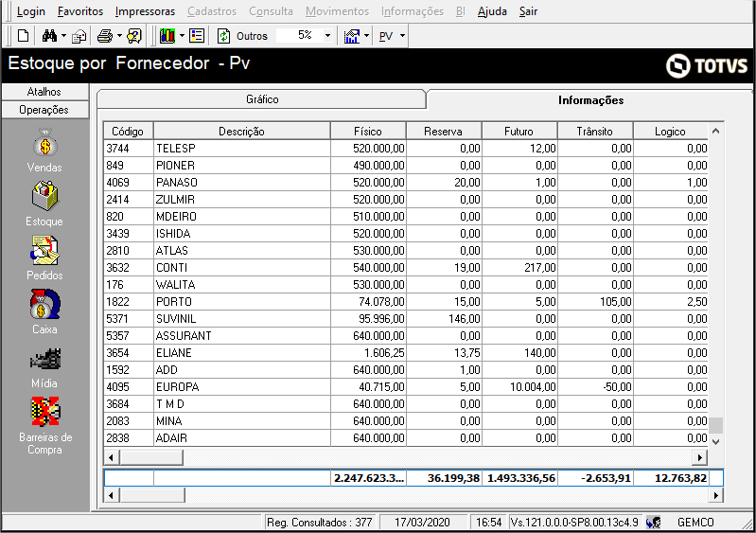
Task: Click GEMCO in status bar
Action: click(x=695, y=523)
